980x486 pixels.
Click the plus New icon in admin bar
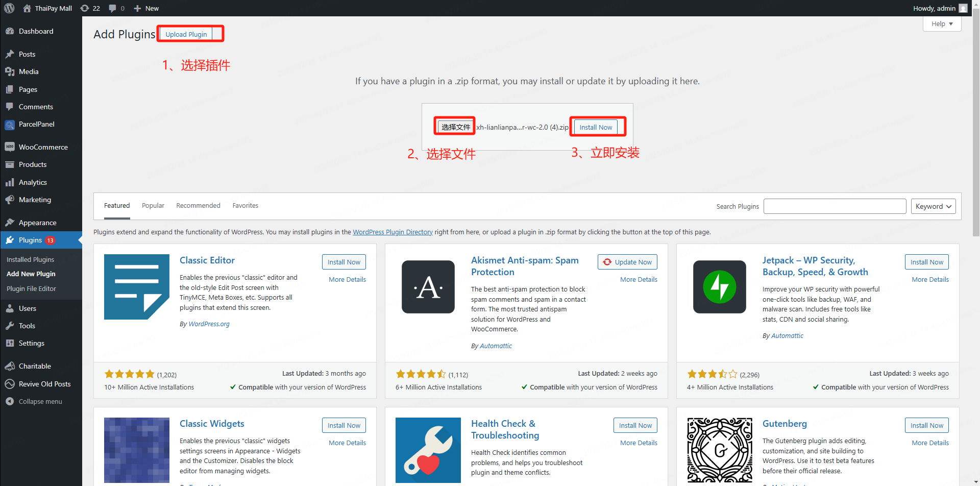[x=137, y=8]
